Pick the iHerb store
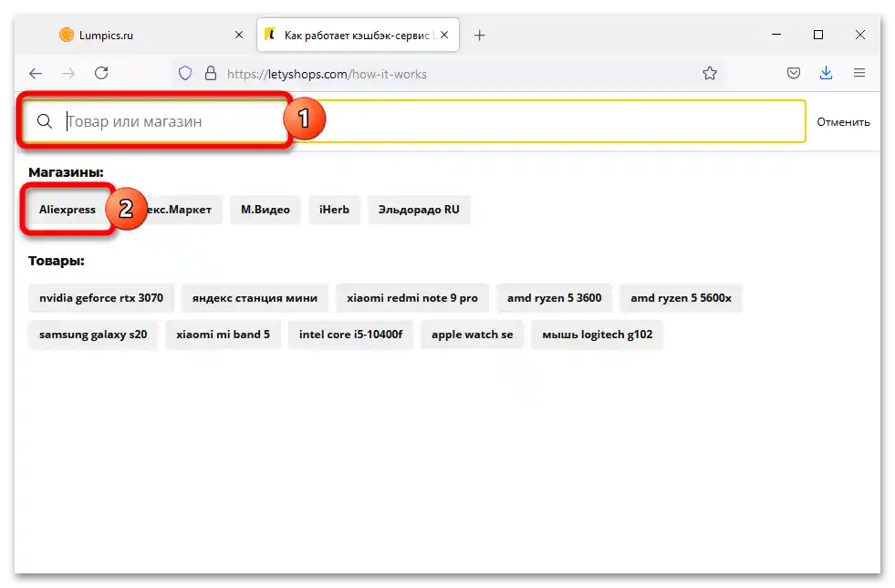This screenshot has width=895, height=588. (334, 210)
